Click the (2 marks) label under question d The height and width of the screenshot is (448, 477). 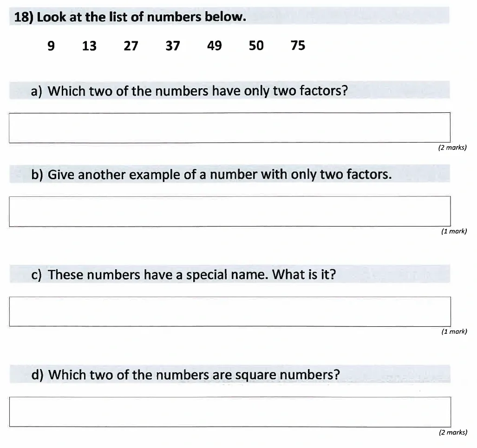pos(452,432)
